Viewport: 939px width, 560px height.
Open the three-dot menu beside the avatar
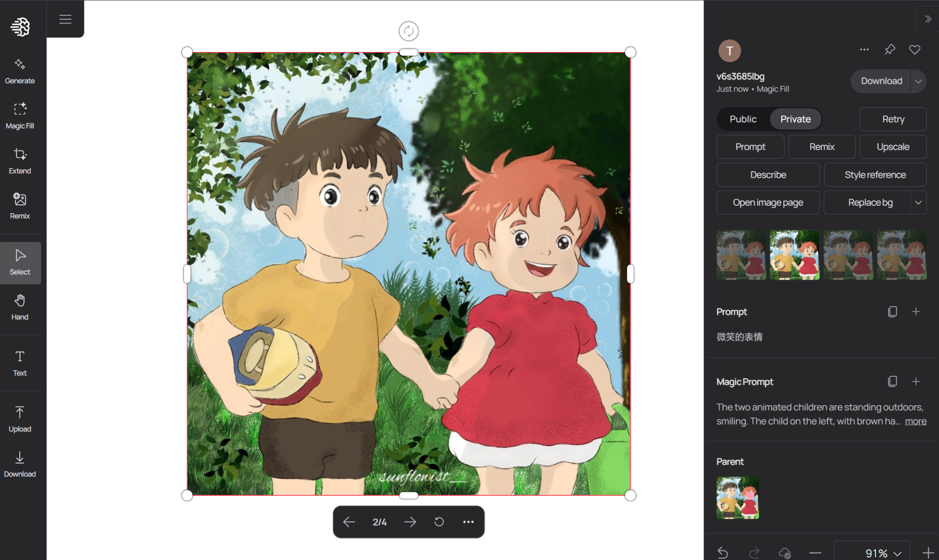864,50
